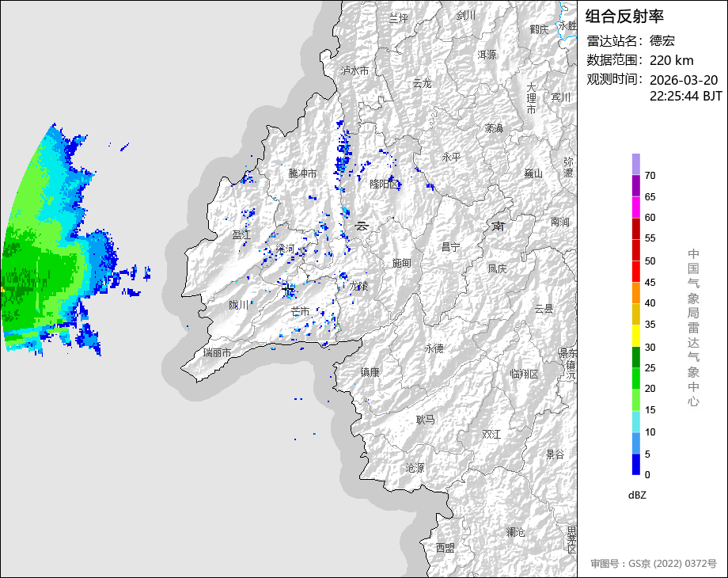Click the 腾冲市 label on the map
The height and width of the screenshot is (578, 728).
tap(302, 173)
